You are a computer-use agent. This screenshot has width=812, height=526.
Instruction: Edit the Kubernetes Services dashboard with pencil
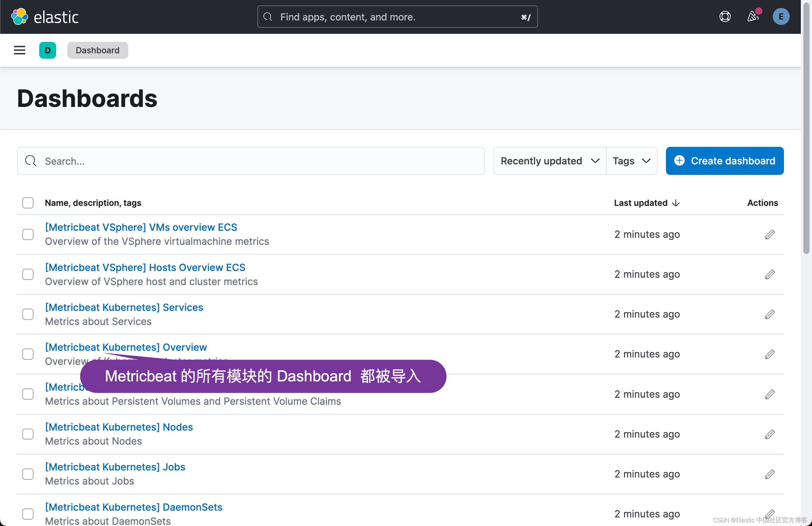[769, 314]
